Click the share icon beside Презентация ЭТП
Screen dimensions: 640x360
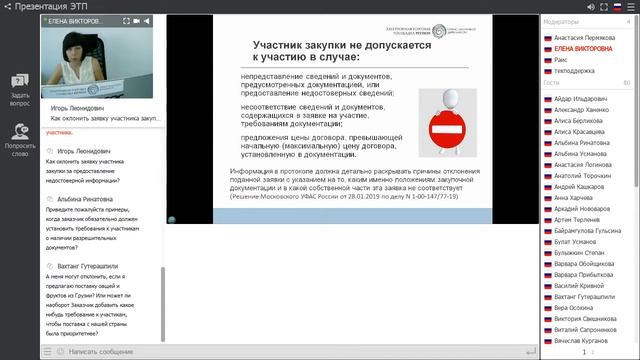click(x=7, y=7)
